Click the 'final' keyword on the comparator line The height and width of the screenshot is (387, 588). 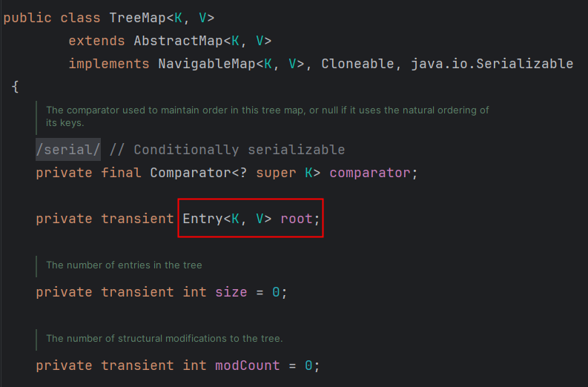(121, 173)
